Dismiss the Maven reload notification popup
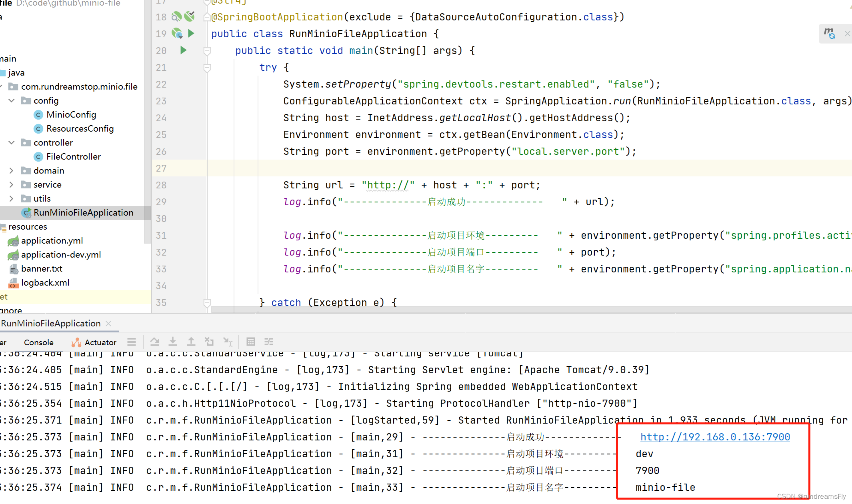Viewport: 852px width, 504px height. coord(847,34)
